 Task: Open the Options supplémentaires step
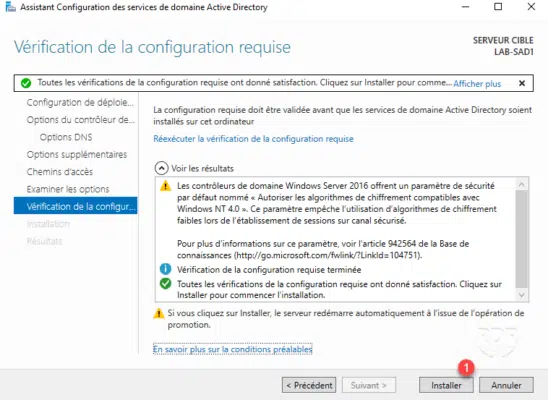pyautogui.click(x=77, y=154)
